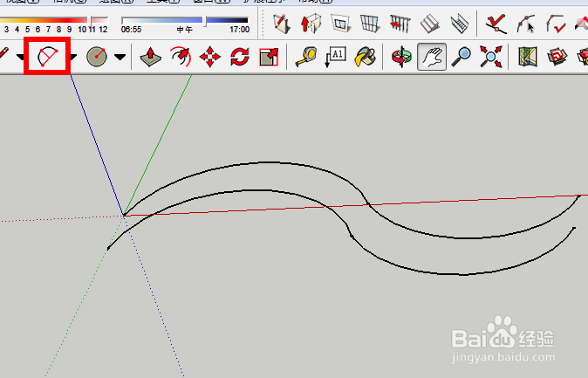Select the Rotate tool

(240, 57)
